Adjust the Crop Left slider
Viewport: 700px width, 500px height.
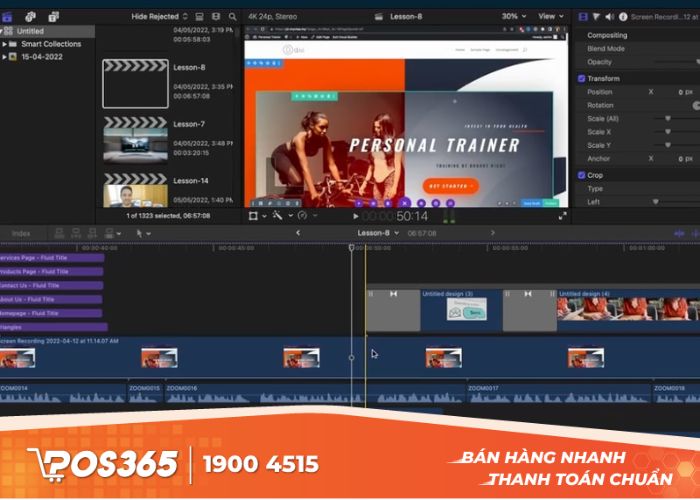click(x=655, y=202)
